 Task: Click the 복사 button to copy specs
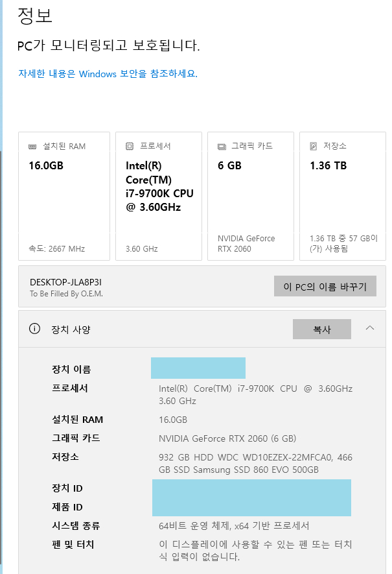pos(321,329)
